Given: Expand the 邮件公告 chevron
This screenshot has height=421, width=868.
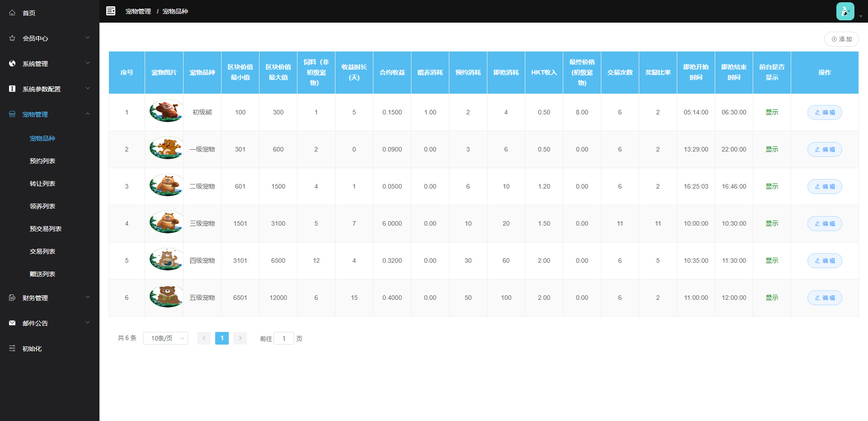Looking at the screenshot, I should 88,322.
